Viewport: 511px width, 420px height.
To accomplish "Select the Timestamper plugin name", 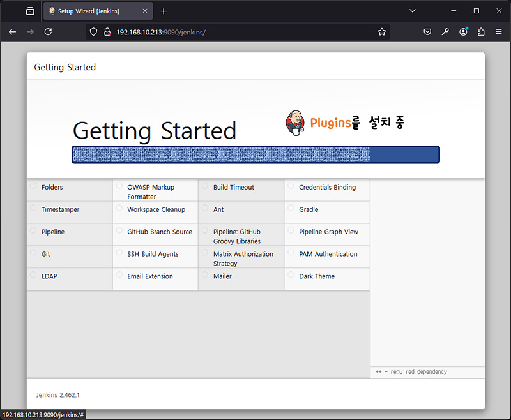I will pos(60,209).
